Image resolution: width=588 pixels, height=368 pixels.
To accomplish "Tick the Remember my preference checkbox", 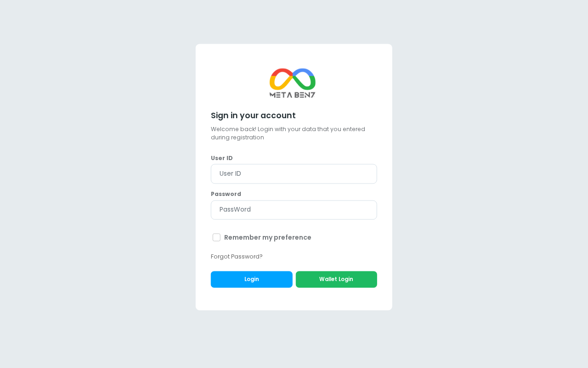I will tap(216, 237).
